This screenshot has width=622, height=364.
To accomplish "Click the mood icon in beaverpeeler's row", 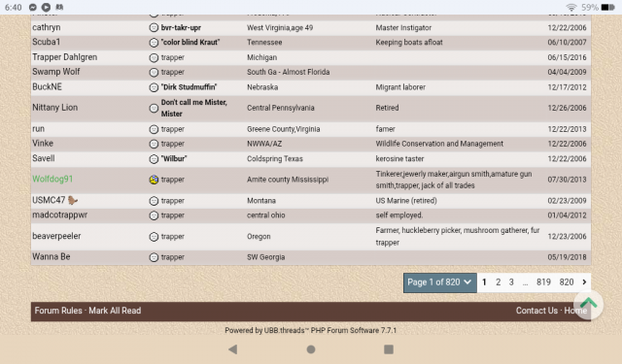I will point(154,237).
